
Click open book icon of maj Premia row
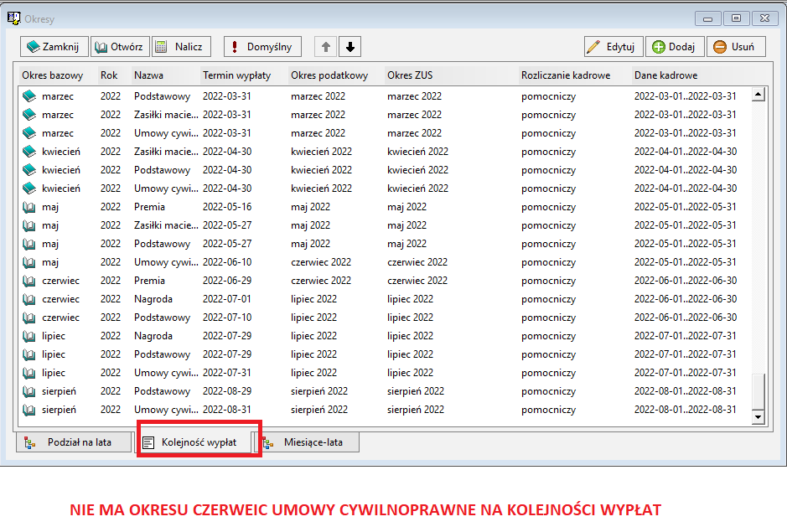point(29,207)
